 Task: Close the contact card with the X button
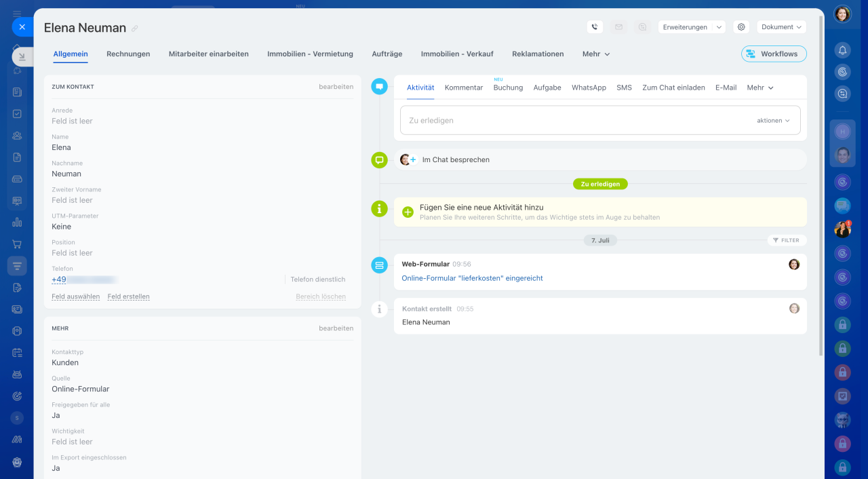tap(22, 27)
